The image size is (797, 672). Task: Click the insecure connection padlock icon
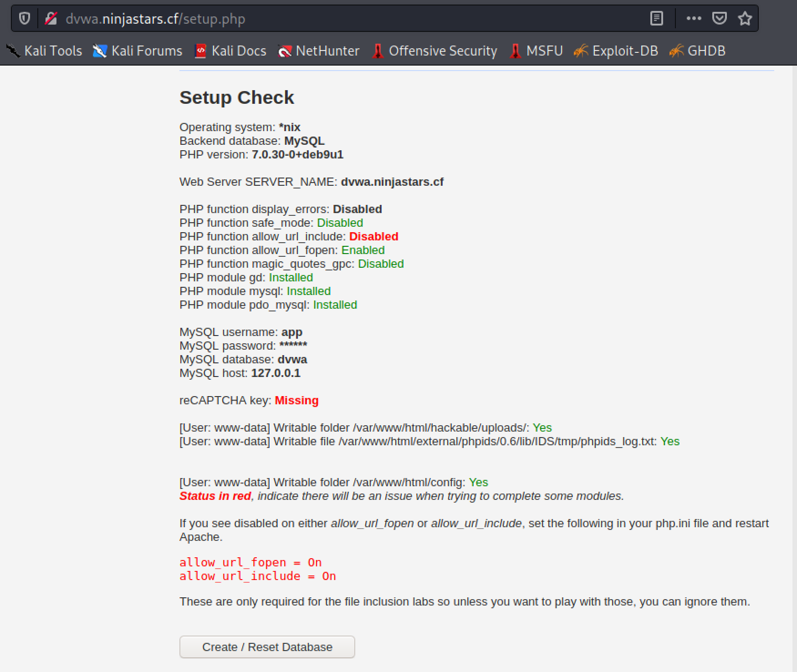[51, 19]
